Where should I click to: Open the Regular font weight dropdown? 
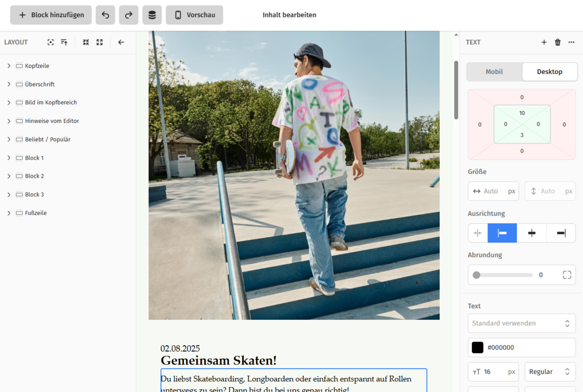pyautogui.click(x=550, y=372)
